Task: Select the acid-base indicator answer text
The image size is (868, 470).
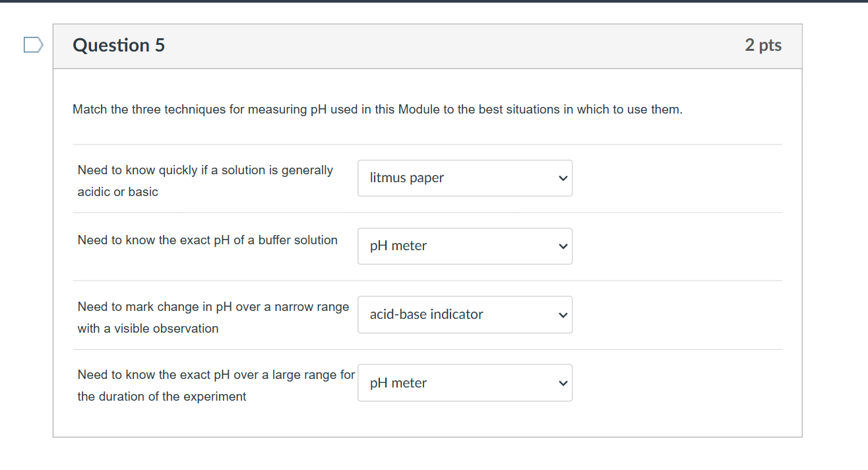Action: [x=426, y=314]
